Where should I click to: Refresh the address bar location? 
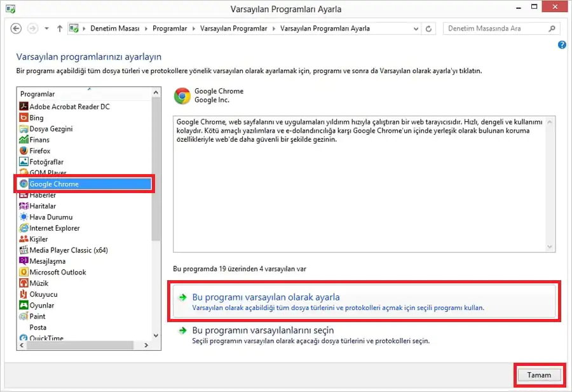coord(428,29)
